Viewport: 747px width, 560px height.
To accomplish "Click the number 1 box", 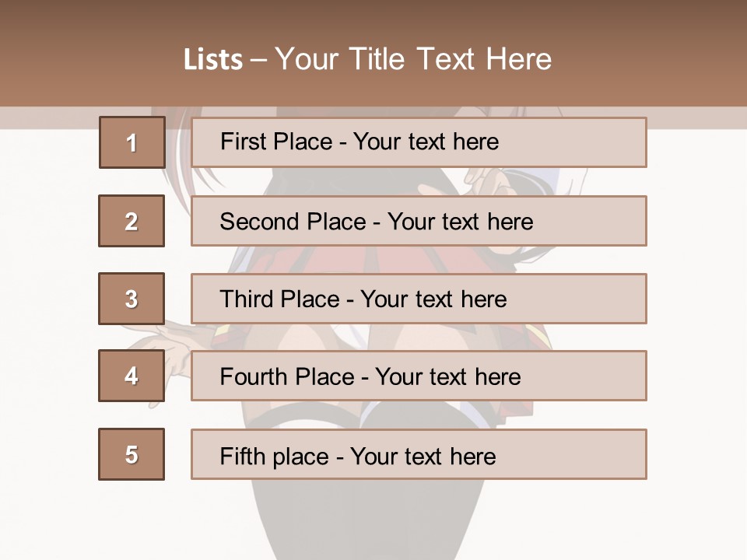I will click(x=132, y=142).
